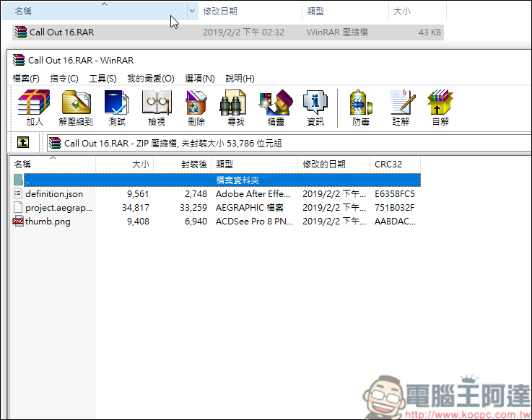Sort Explorer by 大小 column
The width and height of the screenshot is (532, 420).
(417, 11)
